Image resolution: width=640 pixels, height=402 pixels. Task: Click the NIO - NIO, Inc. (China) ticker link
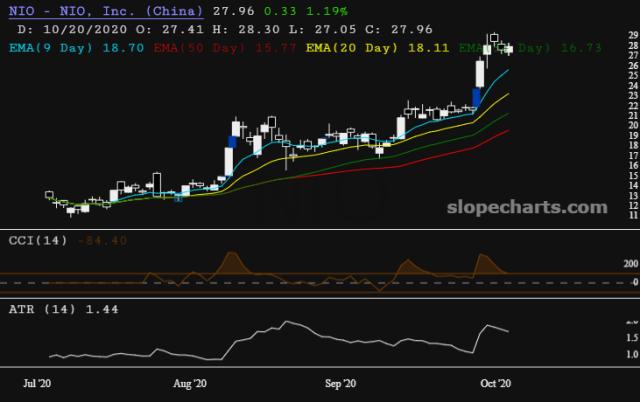tap(103, 11)
